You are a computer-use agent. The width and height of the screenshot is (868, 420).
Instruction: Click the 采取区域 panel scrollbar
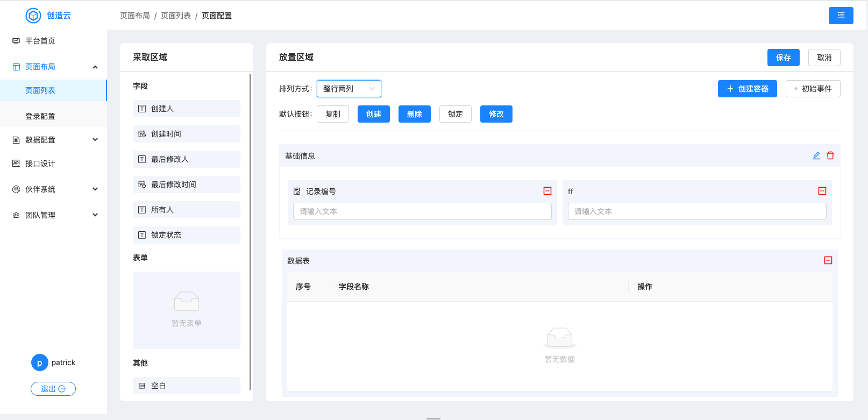pyautogui.click(x=251, y=231)
